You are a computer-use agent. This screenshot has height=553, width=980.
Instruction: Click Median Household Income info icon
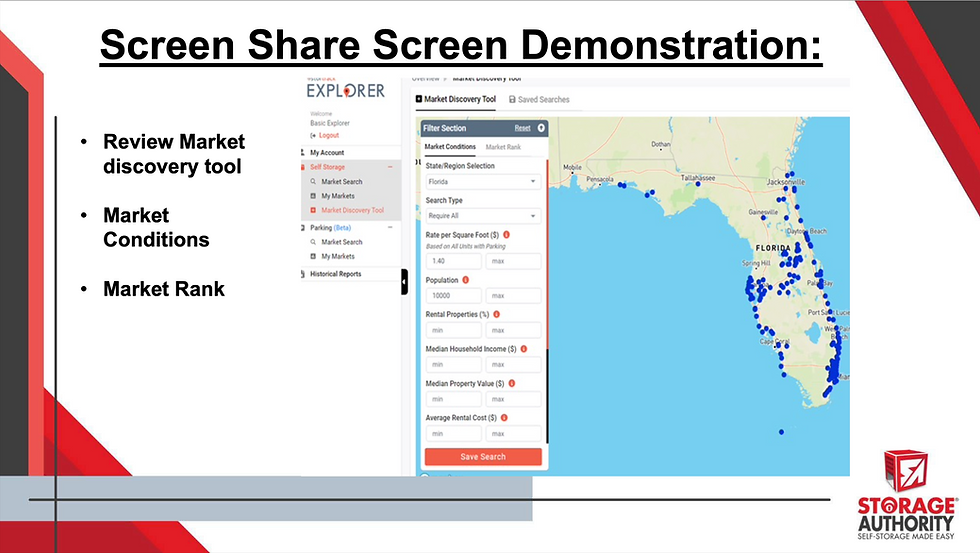[524, 349]
